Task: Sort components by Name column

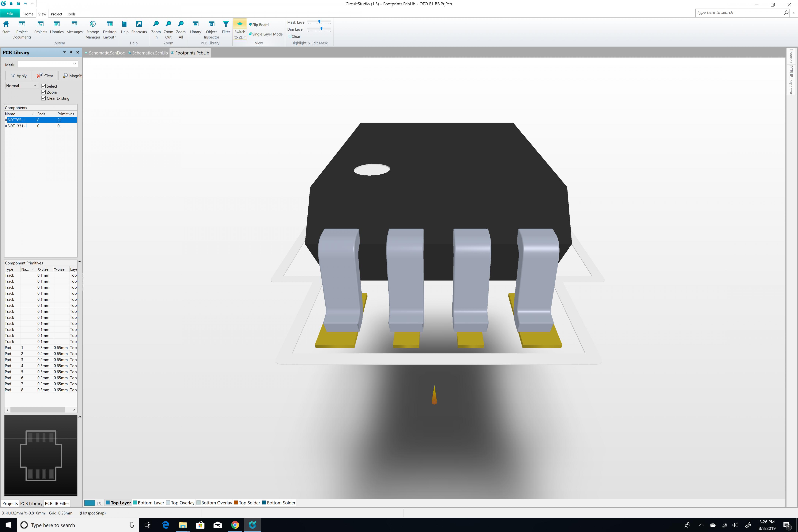Action: point(20,114)
